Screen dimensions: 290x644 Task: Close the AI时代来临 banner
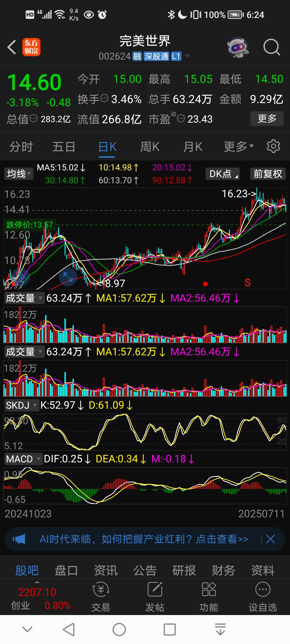pyautogui.click(x=270, y=539)
